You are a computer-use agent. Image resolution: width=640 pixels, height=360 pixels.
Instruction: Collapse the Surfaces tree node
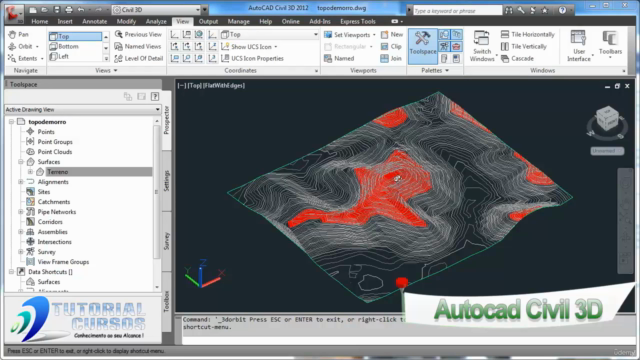point(21,162)
